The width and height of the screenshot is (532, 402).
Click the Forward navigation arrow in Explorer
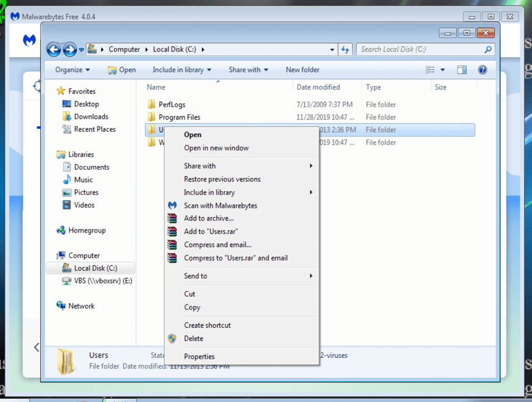click(x=70, y=50)
